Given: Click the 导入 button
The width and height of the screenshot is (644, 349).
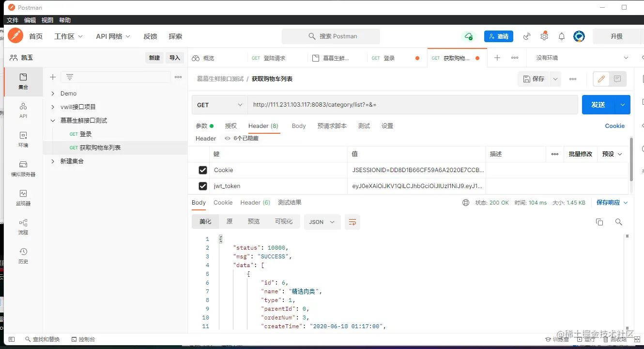Looking at the screenshot, I should tap(175, 58).
